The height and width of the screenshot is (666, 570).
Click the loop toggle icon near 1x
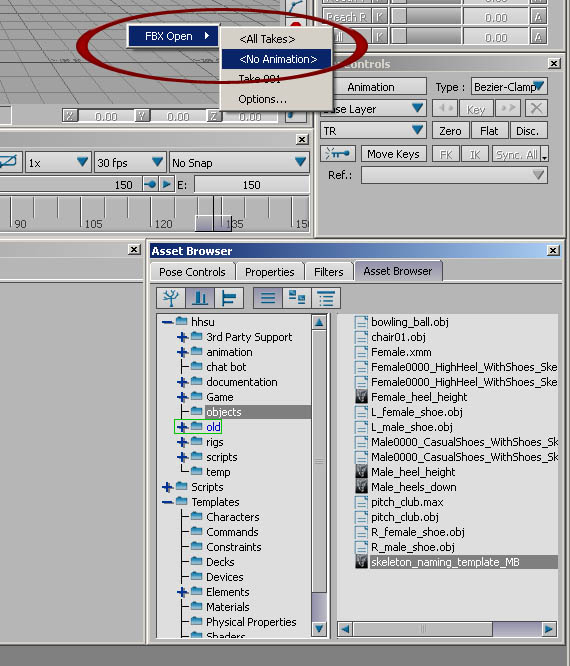9,162
